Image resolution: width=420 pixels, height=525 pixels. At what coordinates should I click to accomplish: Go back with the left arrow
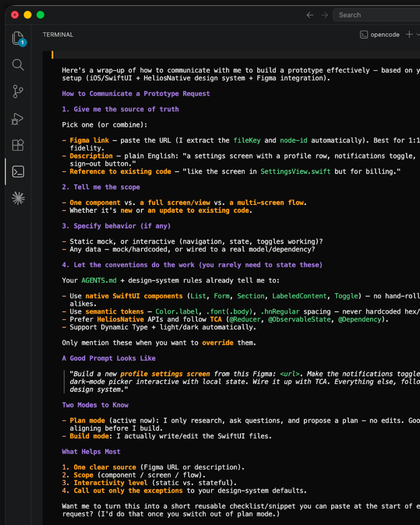pyautogui.click(x=310, y=15)
